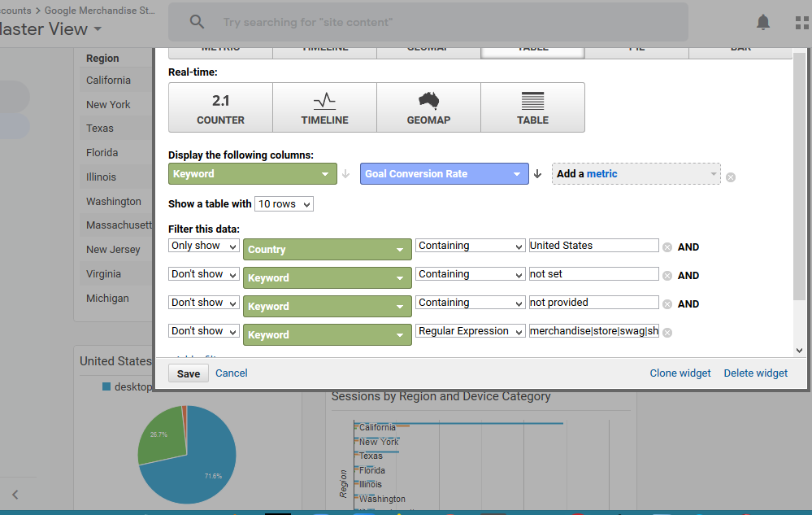Edit the 'not provided' filter value field

593,303
